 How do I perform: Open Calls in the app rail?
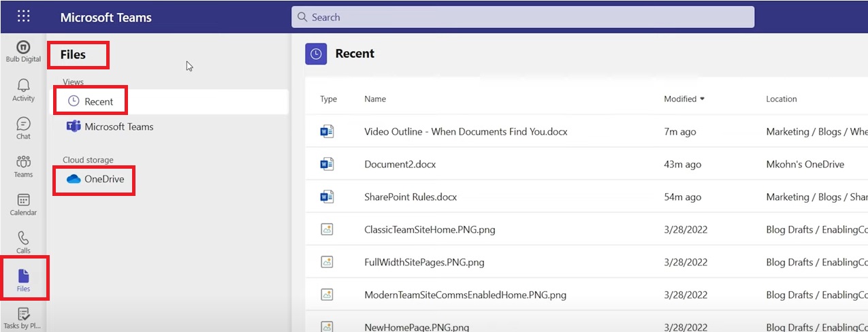pyautogui.click(x=23, y=242)
